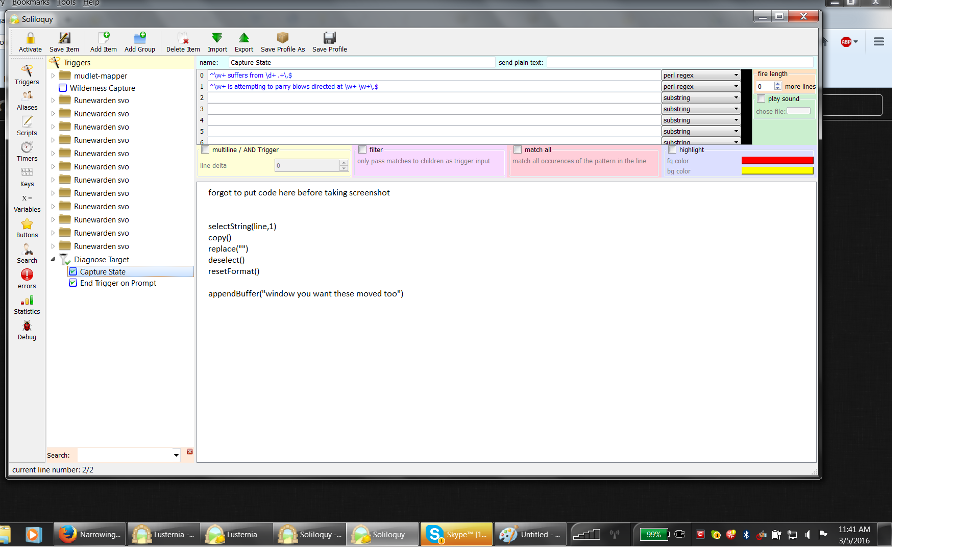Toggle the play sound checkbox
Image resolution: width=980 pixels, height=551 pixels.
coord(761,98)
